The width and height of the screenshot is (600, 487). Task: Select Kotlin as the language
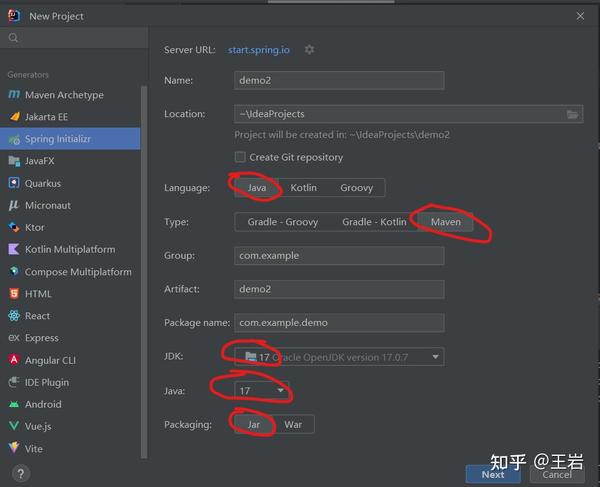[x=303, y=188]
